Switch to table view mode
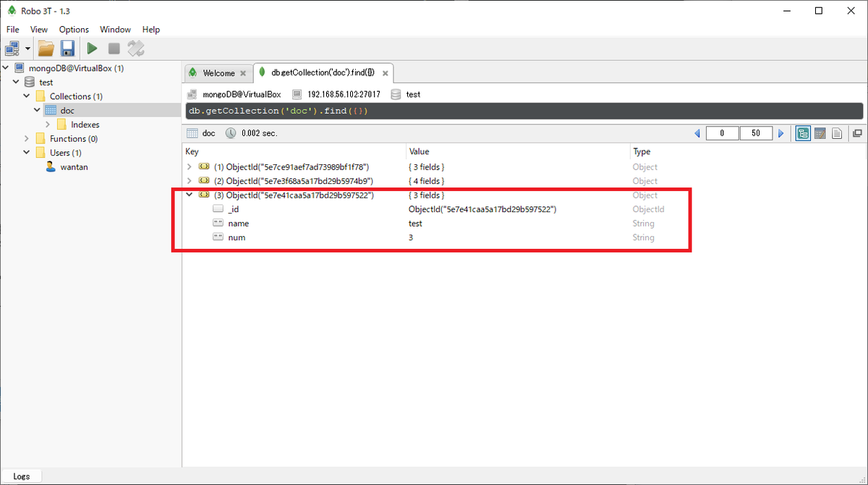Viewport: 868px width, 485px height. [820, 133]
